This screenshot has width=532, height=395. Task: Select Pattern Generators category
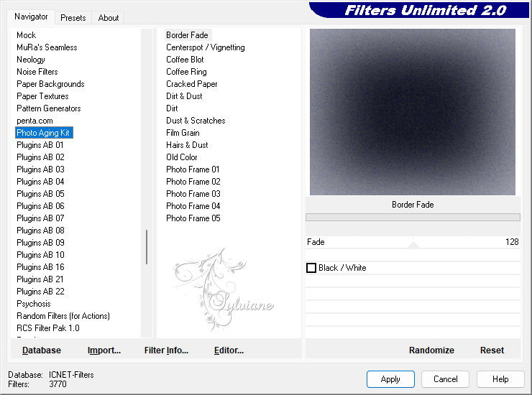click(49, 108)
